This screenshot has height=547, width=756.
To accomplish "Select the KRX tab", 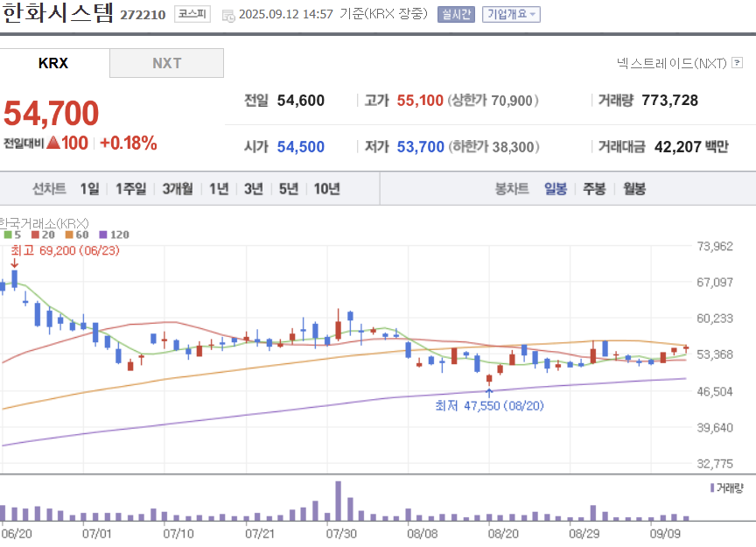I will tap(54, 63).
